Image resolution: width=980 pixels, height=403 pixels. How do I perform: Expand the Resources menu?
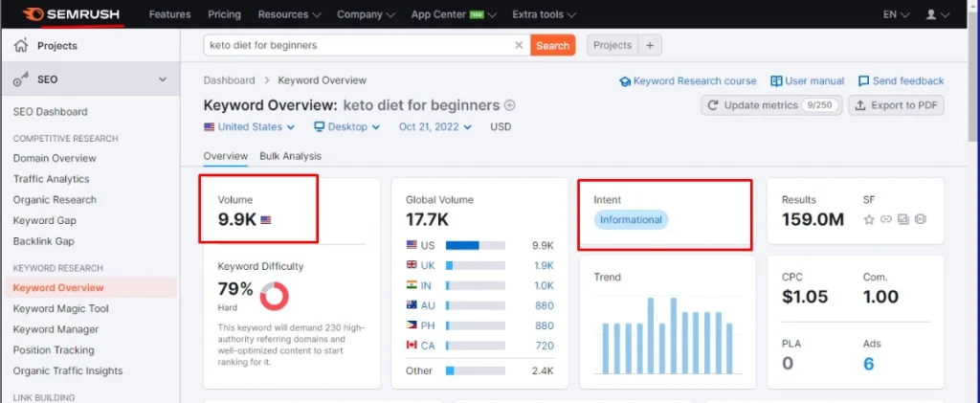coord(289,13)
